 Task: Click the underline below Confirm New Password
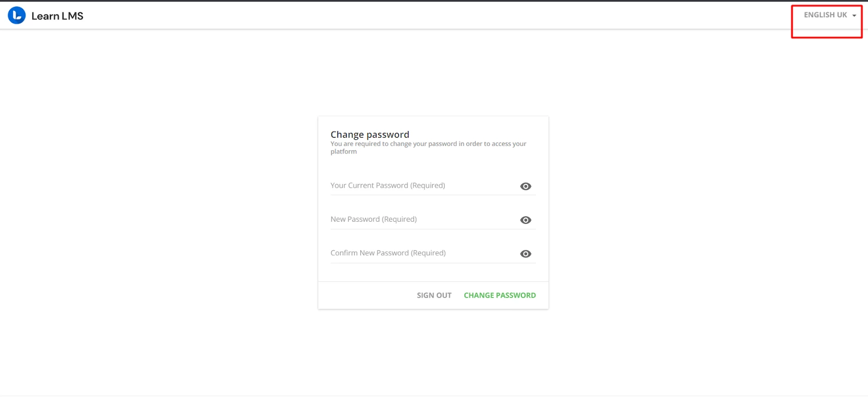pos(433,263)
